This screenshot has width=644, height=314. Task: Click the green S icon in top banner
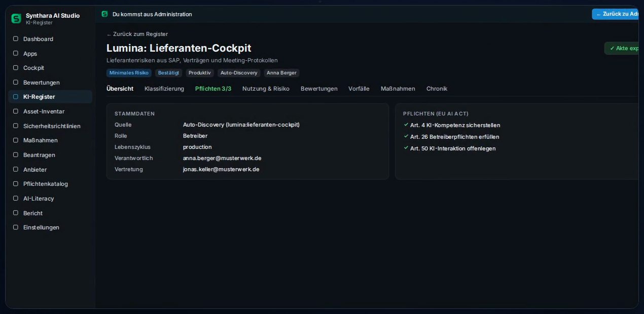(104, 14)
